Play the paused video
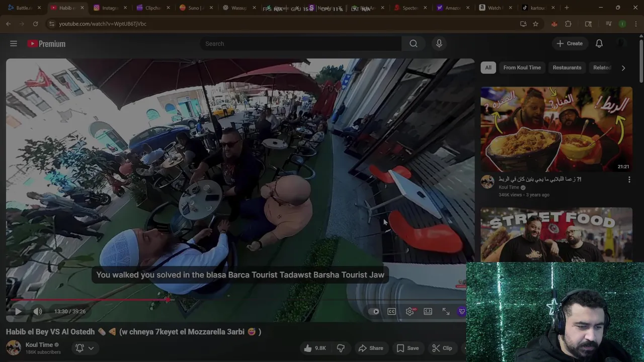The width and height of the screenshot is (644, 362). coord(18,311)
